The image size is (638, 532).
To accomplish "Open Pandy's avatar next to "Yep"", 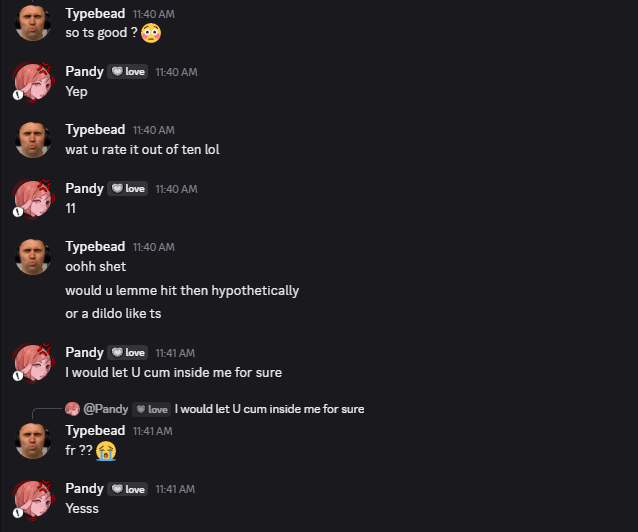I will pyautogui.click(x=33, y=82).
